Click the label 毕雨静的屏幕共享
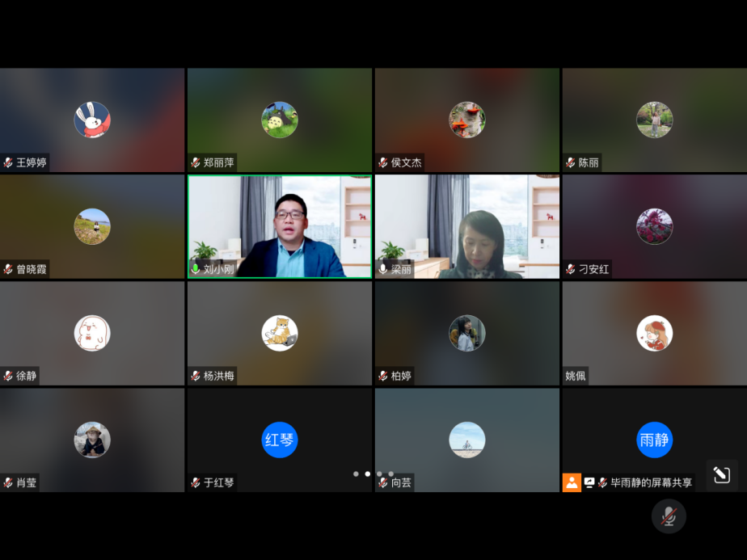Viewport: 747px width, 560px height. pyautogui.click(x=652, y=483)
